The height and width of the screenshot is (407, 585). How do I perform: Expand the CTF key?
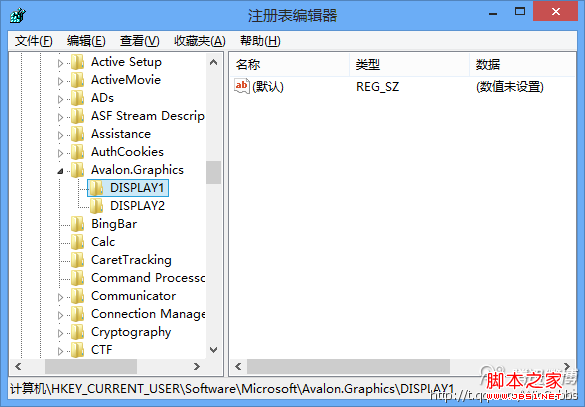tap(60, 351)
